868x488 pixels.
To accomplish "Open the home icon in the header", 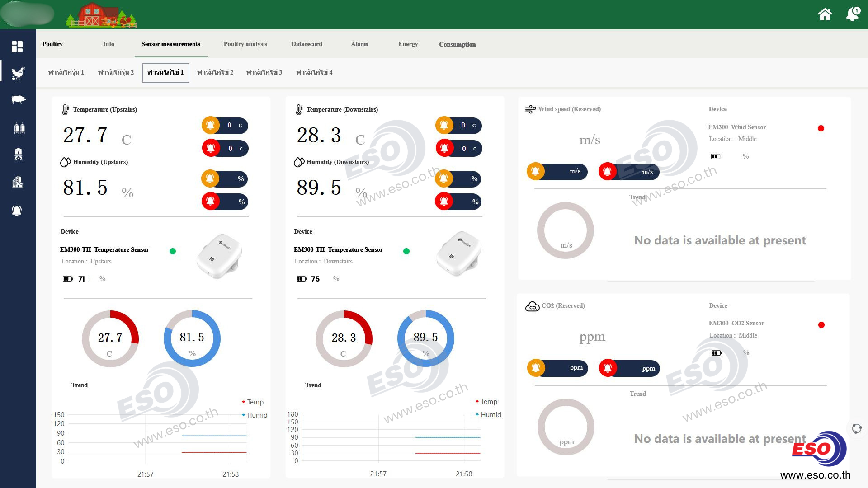I will tap(825, 14).
